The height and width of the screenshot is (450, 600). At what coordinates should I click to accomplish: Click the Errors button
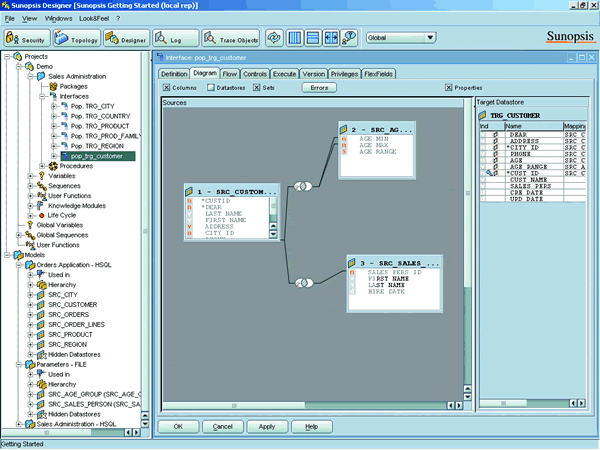tap(319, 88)
